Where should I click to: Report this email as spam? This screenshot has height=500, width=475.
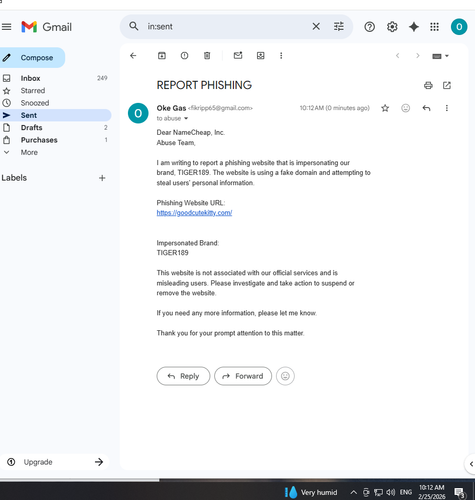pos(184,56)
